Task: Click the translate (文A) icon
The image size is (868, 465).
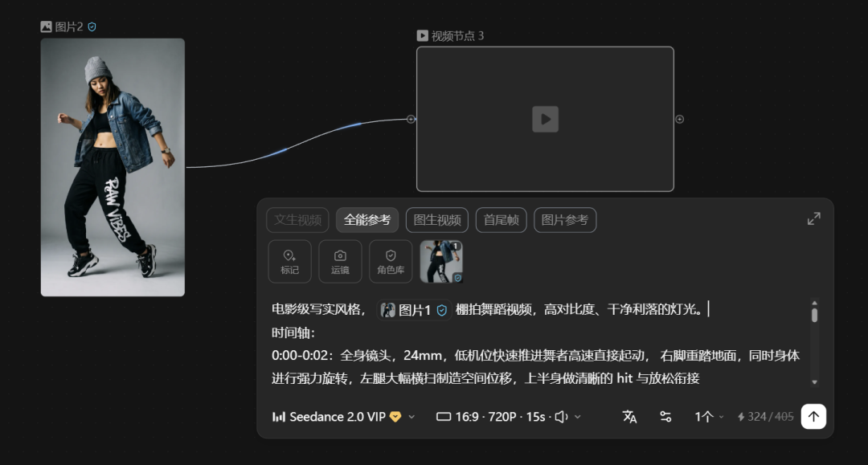Action: [x=629, y=416]
